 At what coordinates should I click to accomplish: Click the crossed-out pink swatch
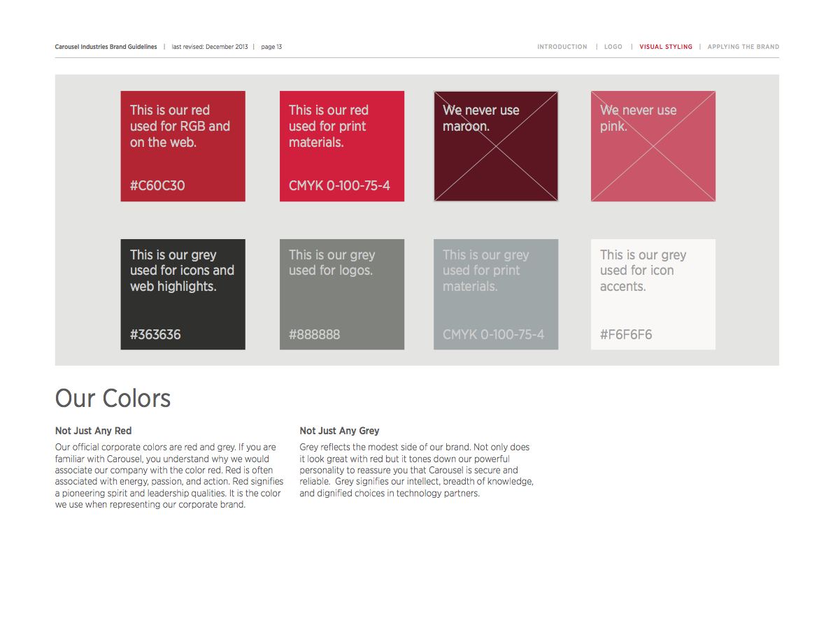point(653,146)
